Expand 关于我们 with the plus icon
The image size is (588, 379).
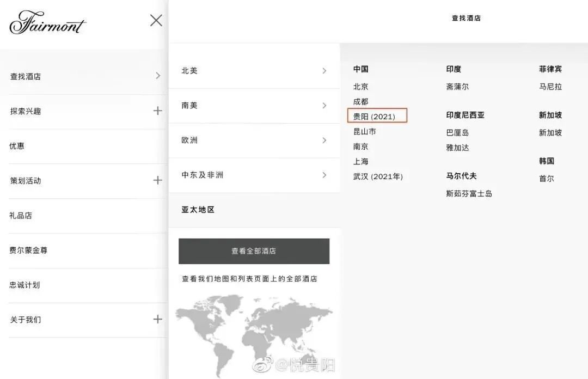157,319
